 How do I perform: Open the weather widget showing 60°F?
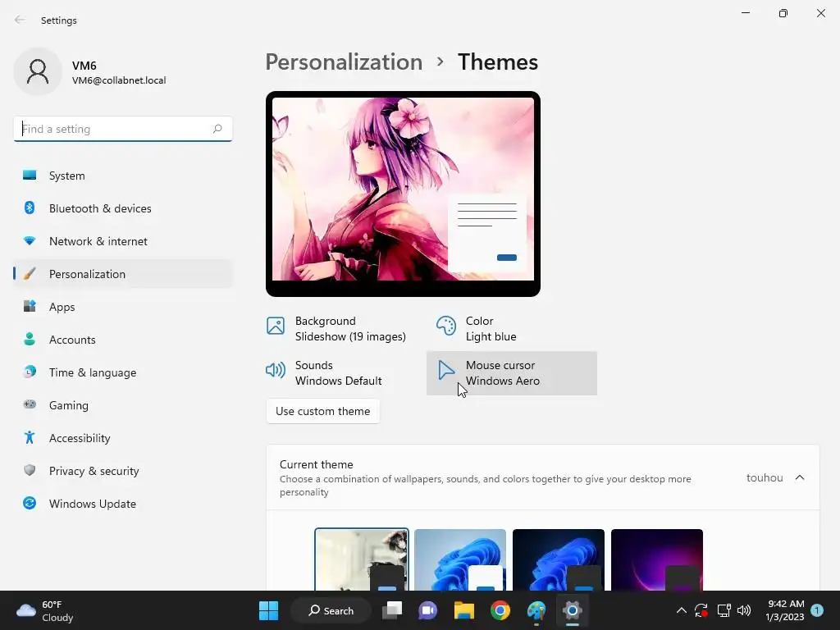45,610
